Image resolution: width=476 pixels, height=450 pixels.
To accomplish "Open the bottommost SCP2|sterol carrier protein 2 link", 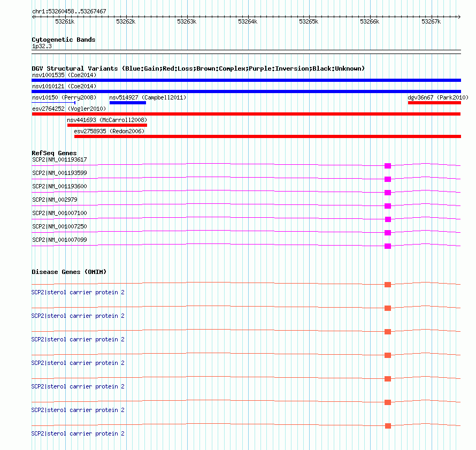I will (x=78, y=433).
